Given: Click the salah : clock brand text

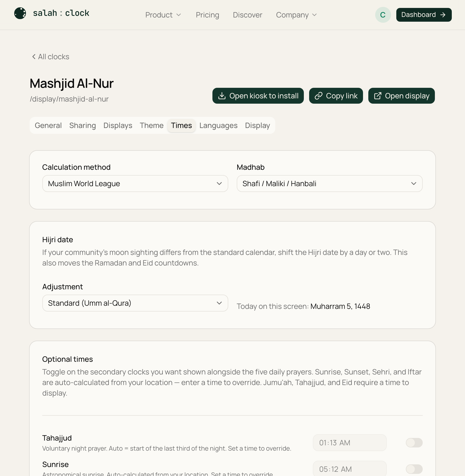Looking at the screenshot, I should [x=61, y=13].
